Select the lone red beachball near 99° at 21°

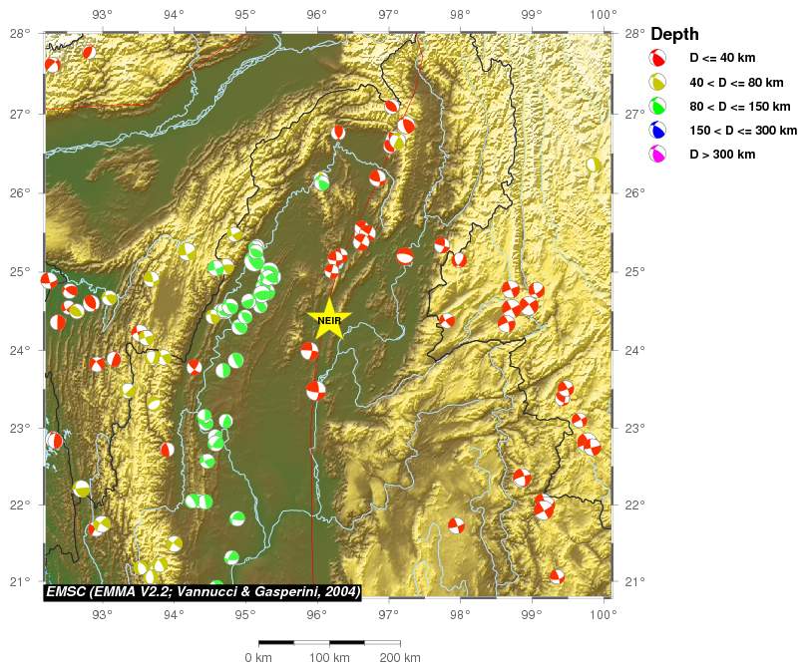[557, 576]
